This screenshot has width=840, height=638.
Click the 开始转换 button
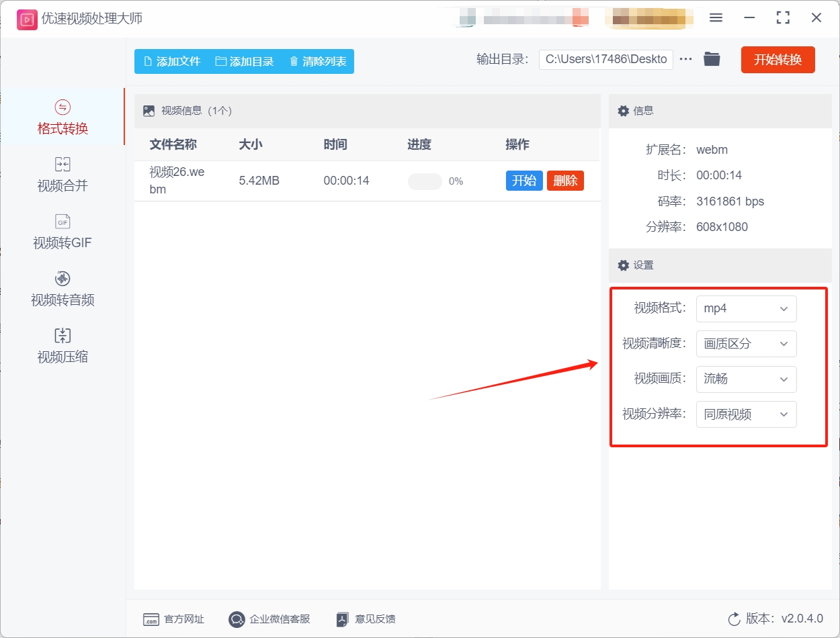pos(778,60)
